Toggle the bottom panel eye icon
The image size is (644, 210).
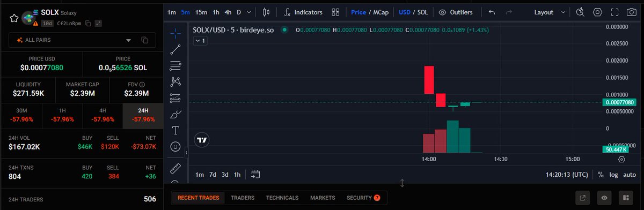click(604, 198)
